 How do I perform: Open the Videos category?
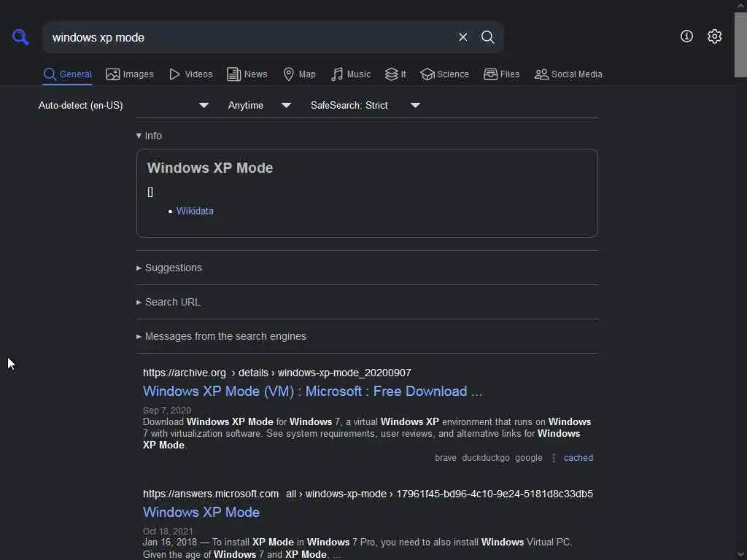191,74
